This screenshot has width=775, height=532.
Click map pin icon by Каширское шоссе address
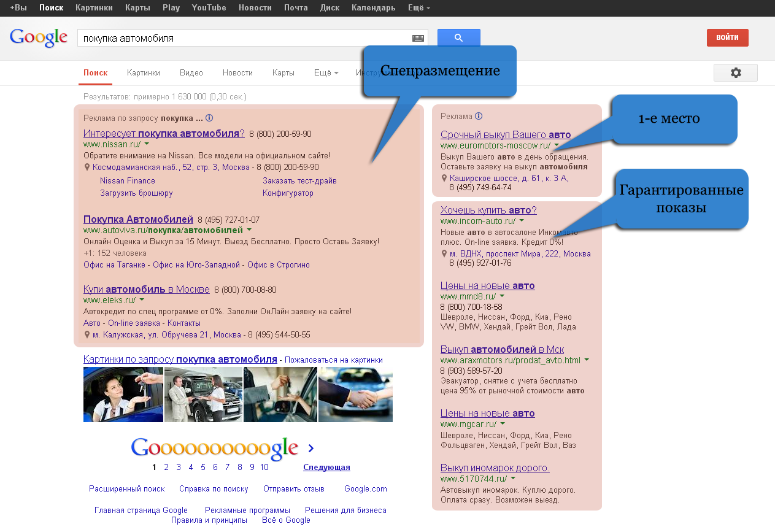point(444,179)
